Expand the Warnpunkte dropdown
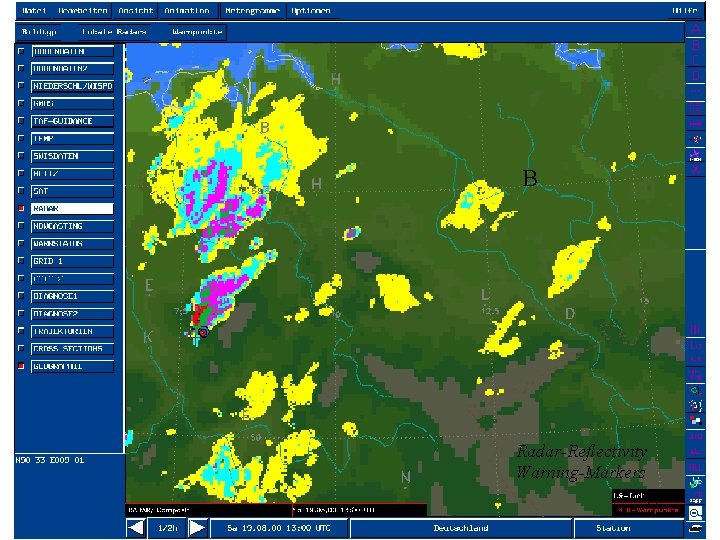The height and width of the screenshot is (540, 720). pos(197,32)
